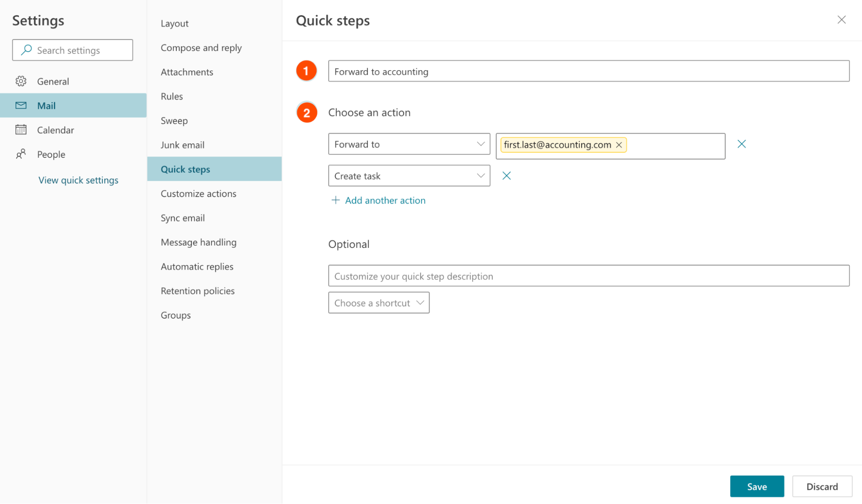Click the General settings gear icon

pos(20,80)
